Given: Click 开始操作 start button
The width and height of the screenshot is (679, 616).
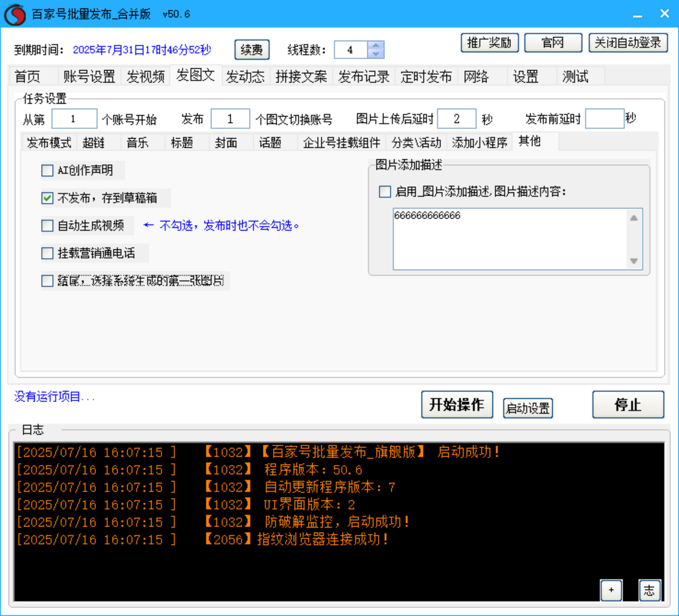Looking at the screenshot, I should (x=457, y=405).
